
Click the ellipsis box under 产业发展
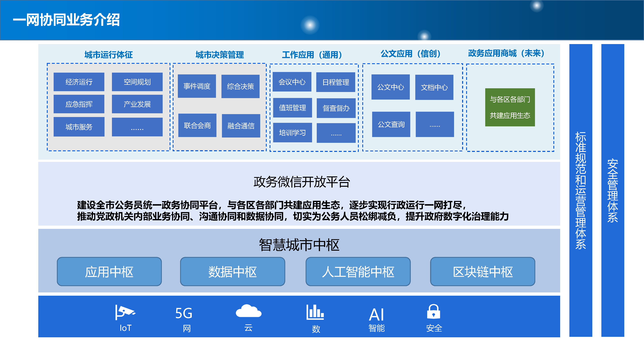137,127
